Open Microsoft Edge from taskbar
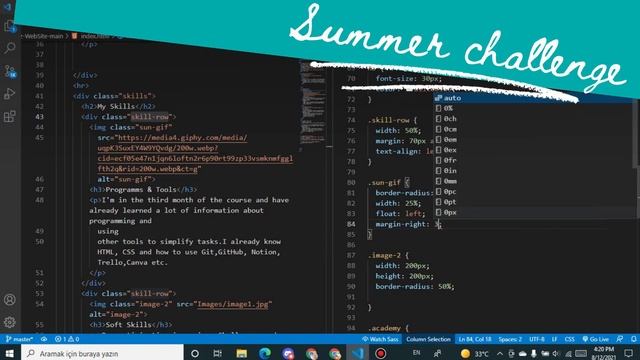The width and height of the screenshot is (640, 360). (x=265, y=353)
